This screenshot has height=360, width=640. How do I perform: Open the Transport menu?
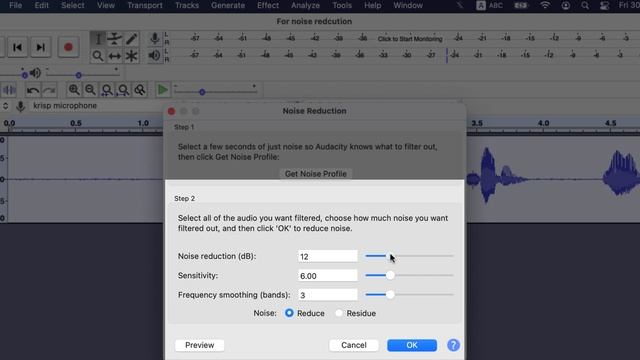(x=145, y=5)
